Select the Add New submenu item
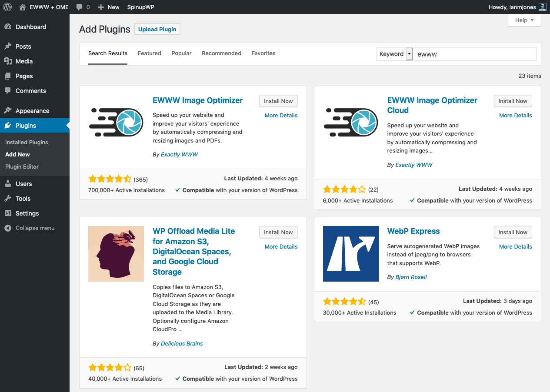 (x=17, y=154)
